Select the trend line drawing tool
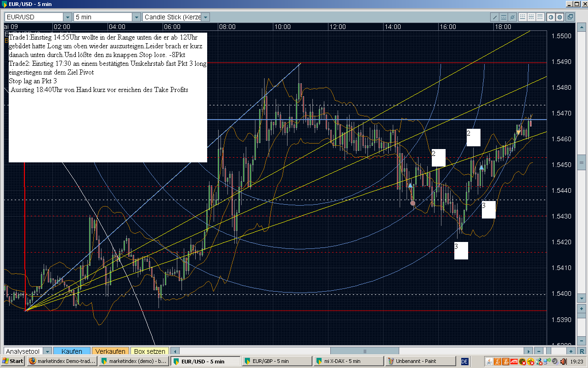This screenshot has height=368, width=588. pyautogui.click(x=495, y=17)
